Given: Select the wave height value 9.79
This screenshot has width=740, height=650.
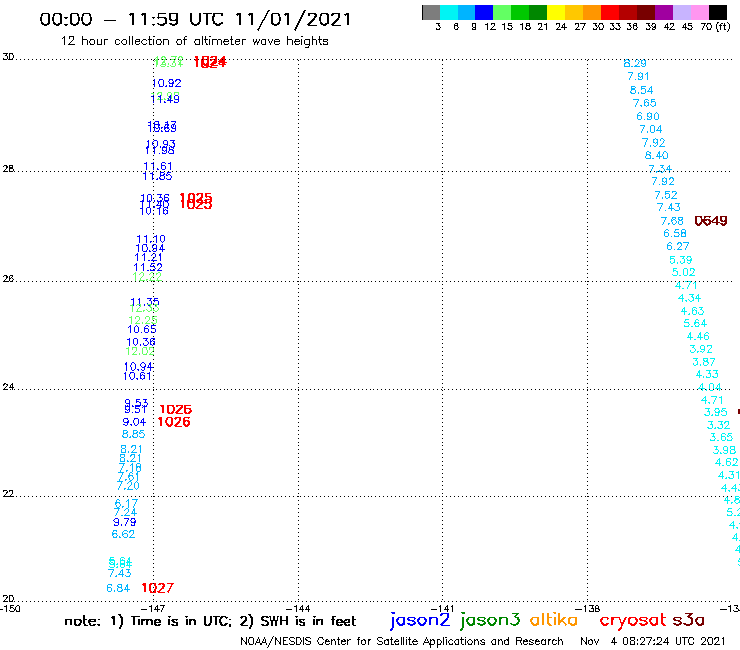Looking at the screenshot, I should 124,522.
